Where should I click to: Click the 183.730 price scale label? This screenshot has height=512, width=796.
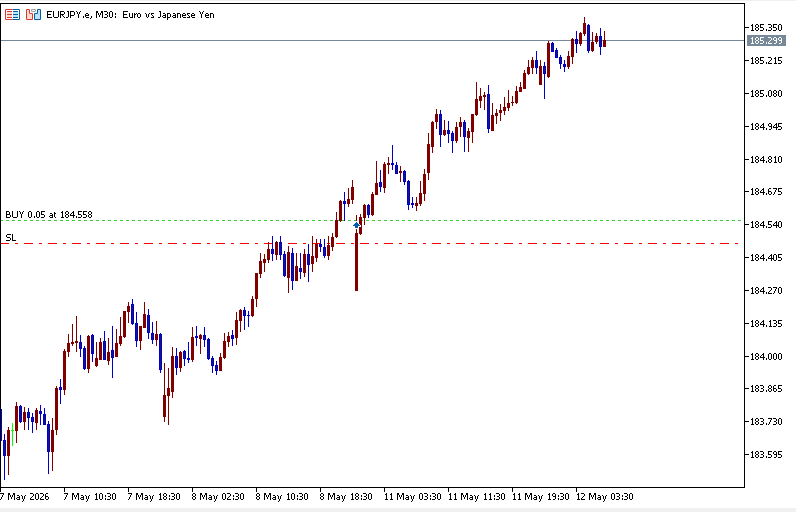coord(766,422)
